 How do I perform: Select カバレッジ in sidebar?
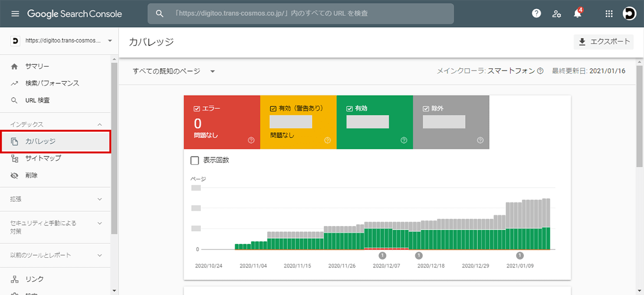(56, 141)
